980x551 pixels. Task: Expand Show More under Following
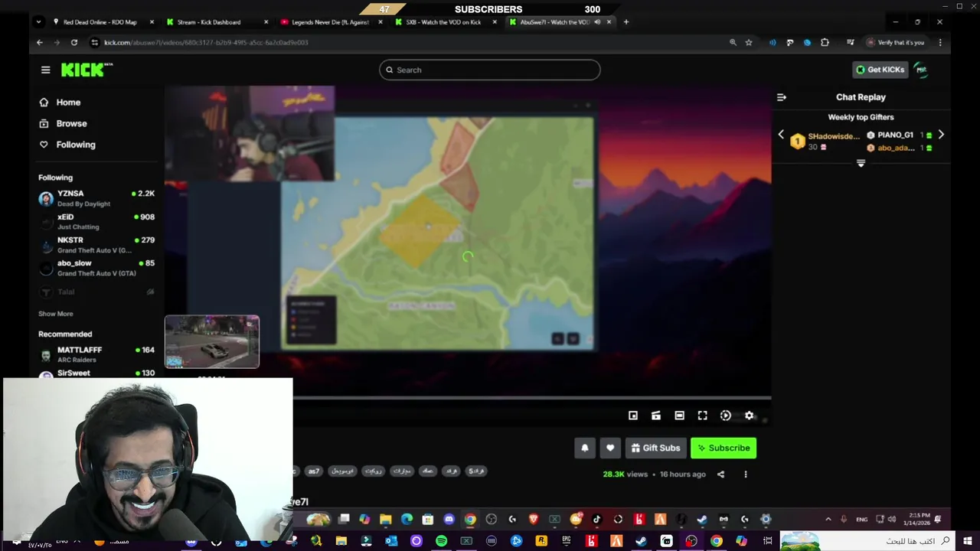(56, 314)
